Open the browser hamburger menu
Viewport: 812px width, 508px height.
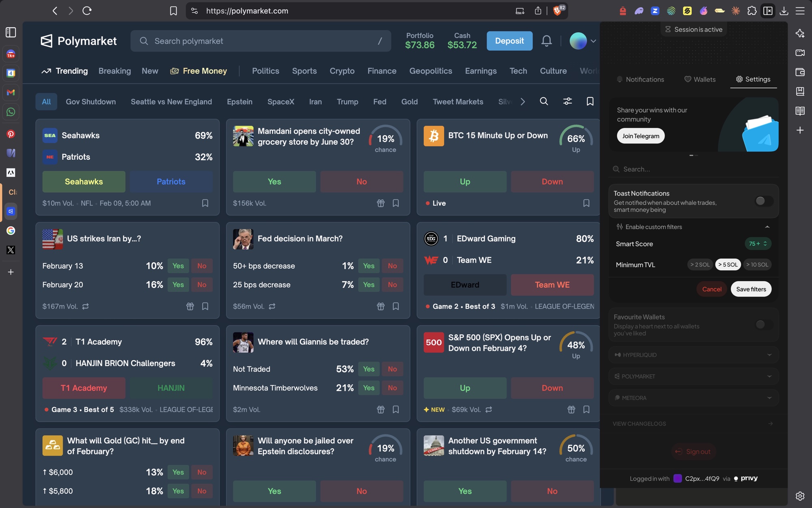tap(800, 11)
